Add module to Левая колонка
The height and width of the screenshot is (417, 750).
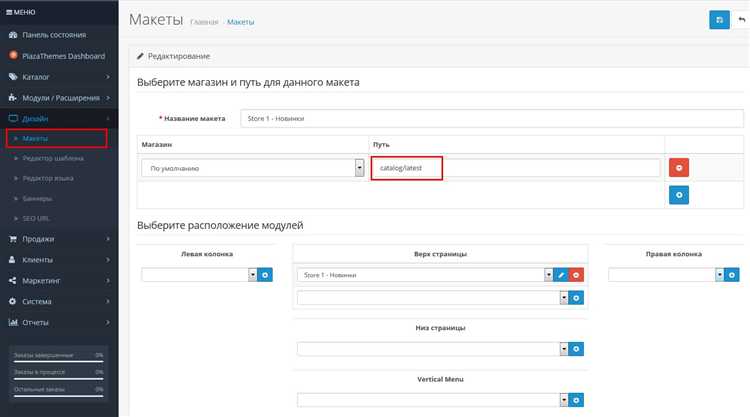[265, 274]
